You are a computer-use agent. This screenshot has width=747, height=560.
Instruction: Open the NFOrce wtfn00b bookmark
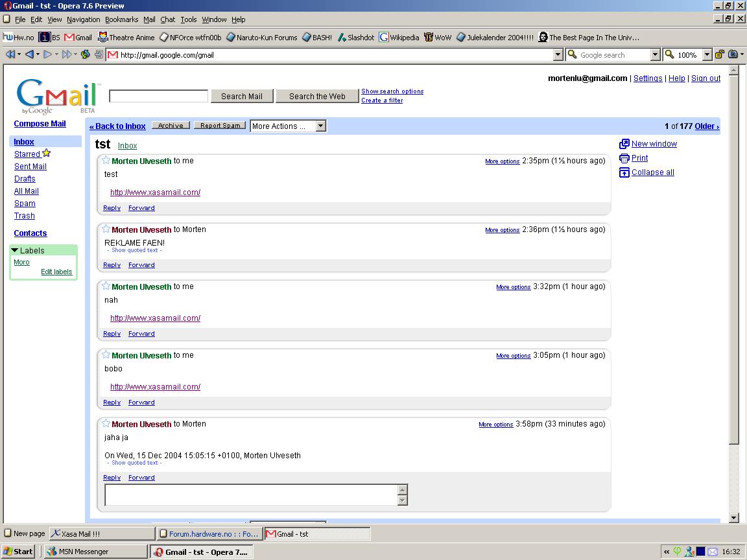191,37
